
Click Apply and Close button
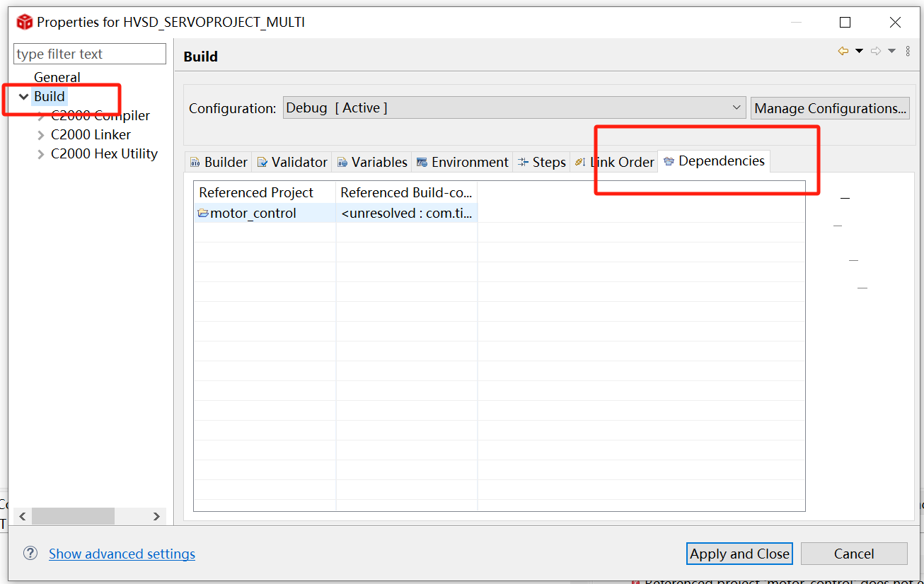coord(739,554)
